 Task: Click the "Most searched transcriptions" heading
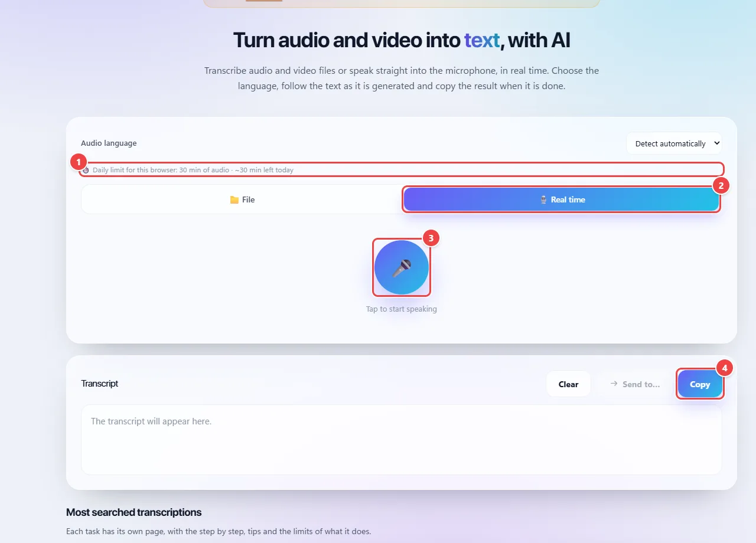point(134,512)
